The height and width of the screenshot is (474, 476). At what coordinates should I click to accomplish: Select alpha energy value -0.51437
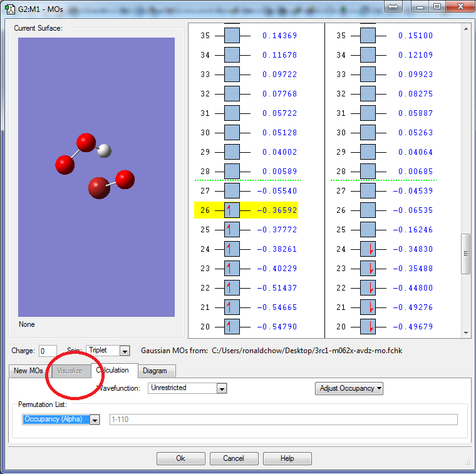click(x=277, y=287)
